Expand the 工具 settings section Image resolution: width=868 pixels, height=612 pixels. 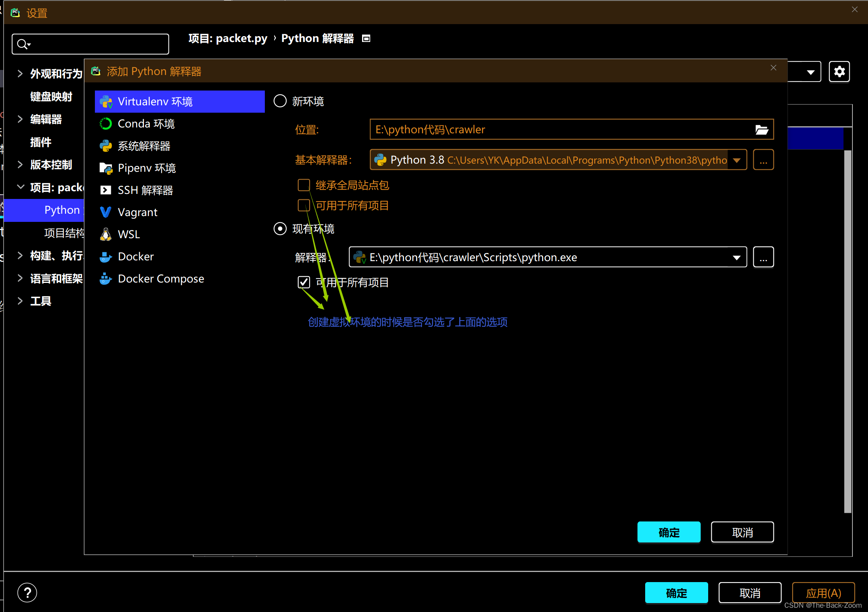coord(20,301)
